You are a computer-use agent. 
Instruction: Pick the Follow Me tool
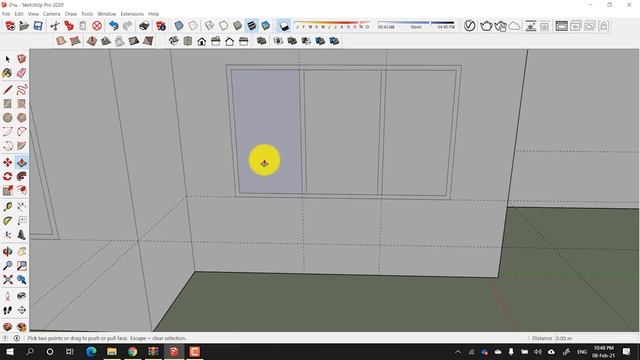22,176
